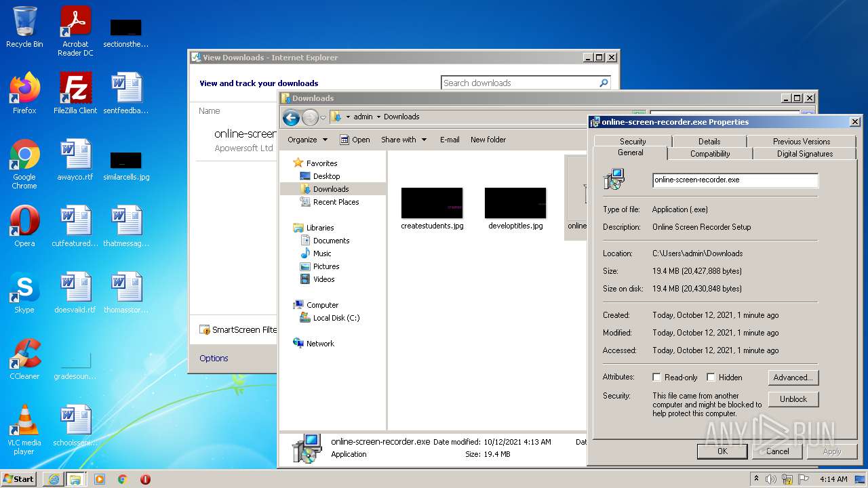
Task: Select awayco.rtf document on desktop
Action: pos(75,160)
